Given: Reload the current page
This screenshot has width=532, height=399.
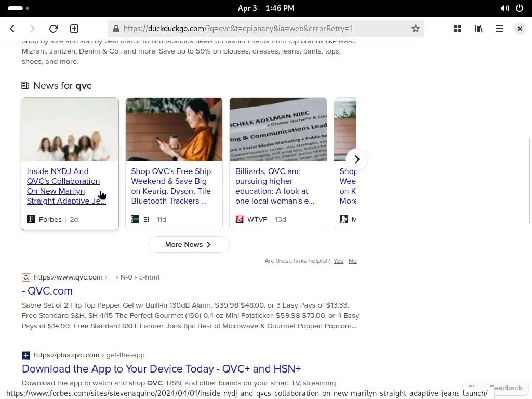Looking at the screenshot, I should click(x=54, y=29).
